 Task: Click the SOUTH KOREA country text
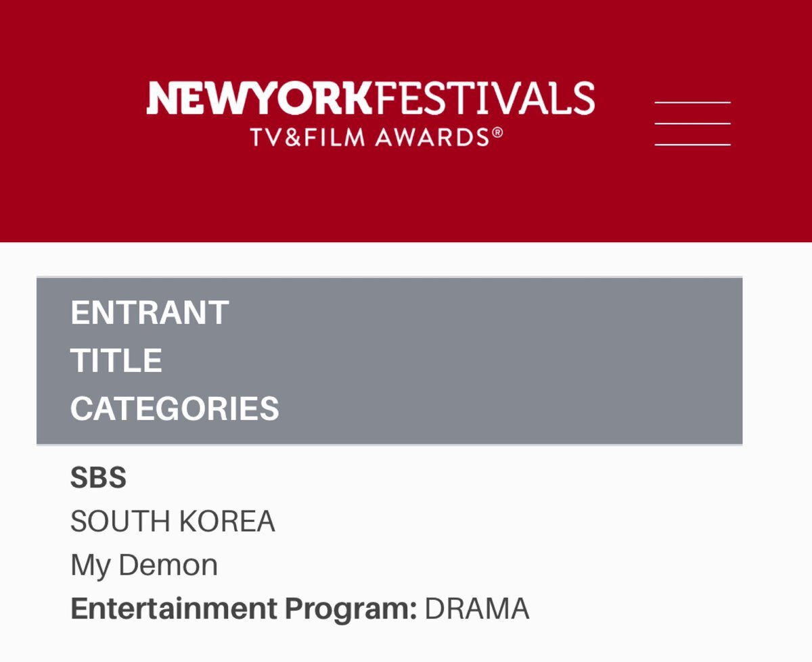tap(173, 521)
